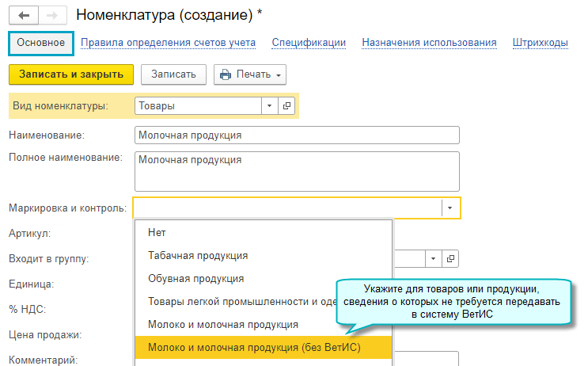Go forward with the right arrow
The image size is (588, 366).
click(51, 15)
